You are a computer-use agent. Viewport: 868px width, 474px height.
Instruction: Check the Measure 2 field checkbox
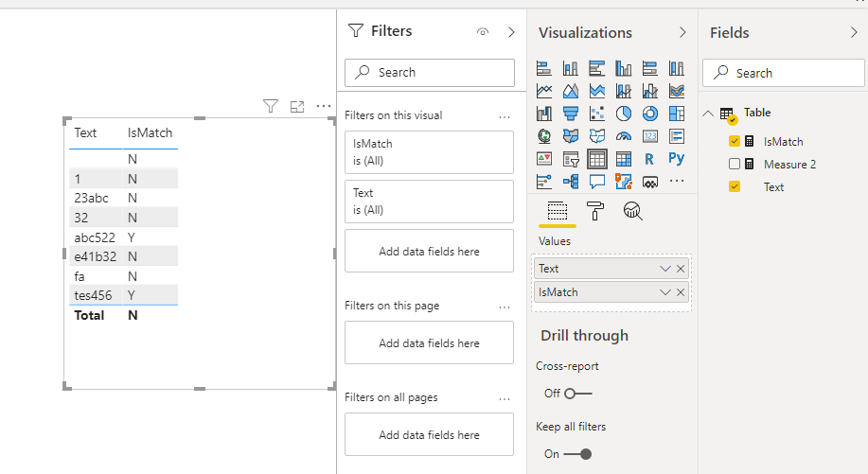pos(734,164)
